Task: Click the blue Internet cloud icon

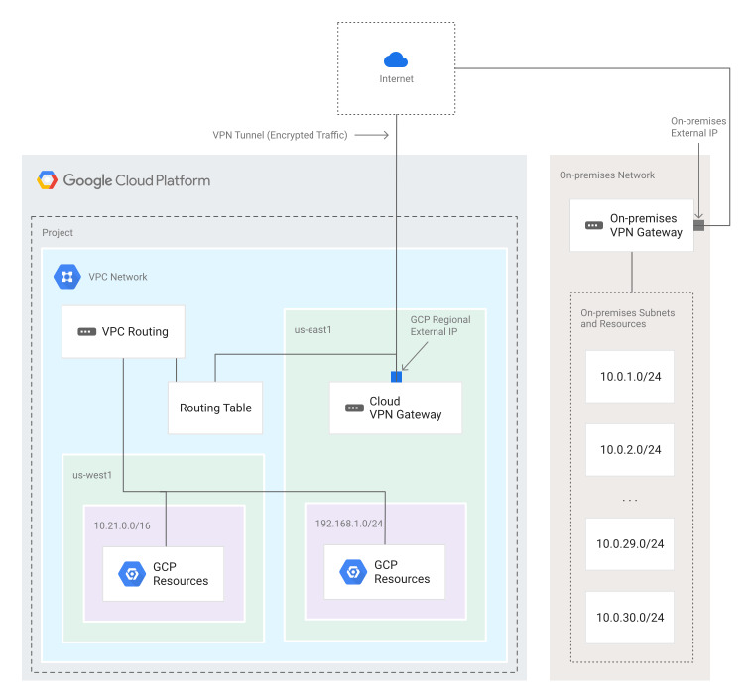Action: tap(396, 59)
